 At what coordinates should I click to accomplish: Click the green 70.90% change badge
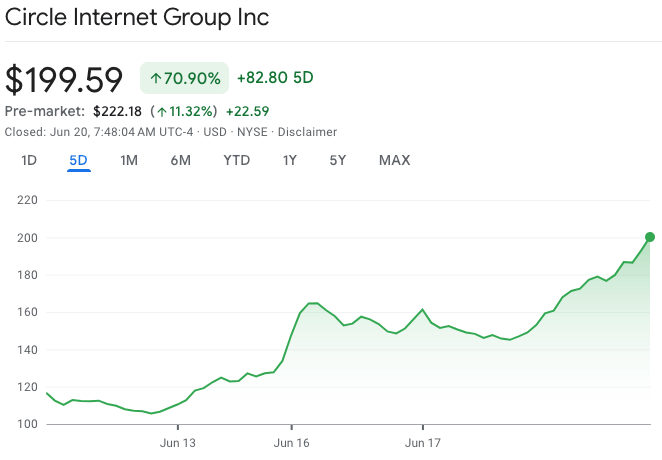(x=185, y=77)
